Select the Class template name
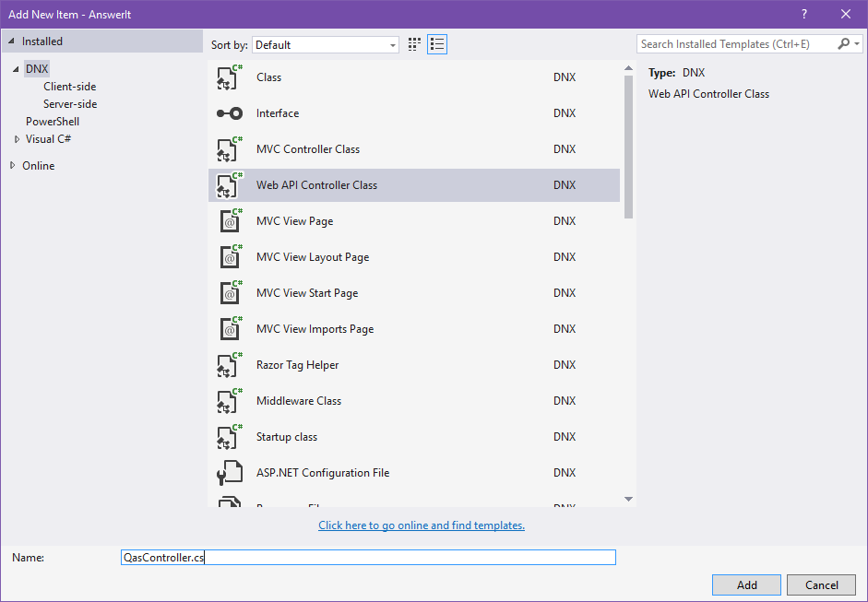 (269, 77)
